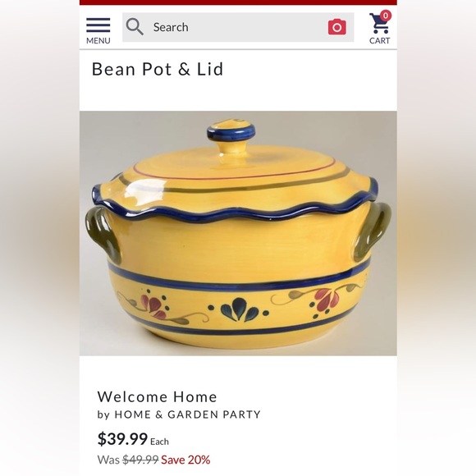The image size is (476, 476).
Task: Open the shopping cart icon
Action: point(379,24)
